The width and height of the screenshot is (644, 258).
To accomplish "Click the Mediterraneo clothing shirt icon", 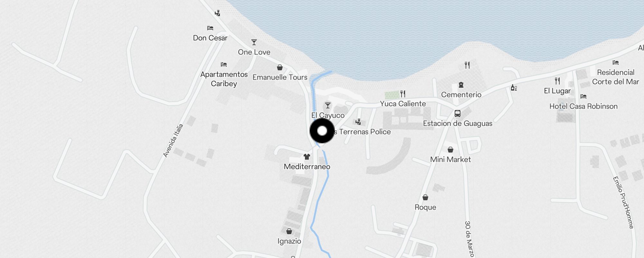I will 307,157.
